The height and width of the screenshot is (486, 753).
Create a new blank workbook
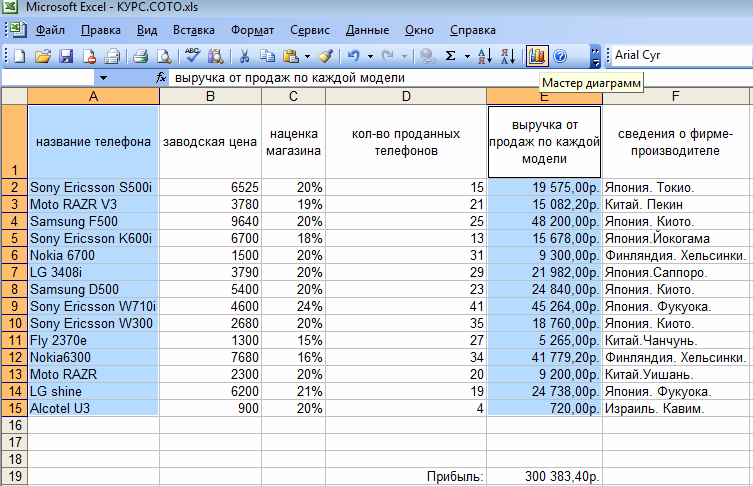pyautogui.click(x=19, y=56)
